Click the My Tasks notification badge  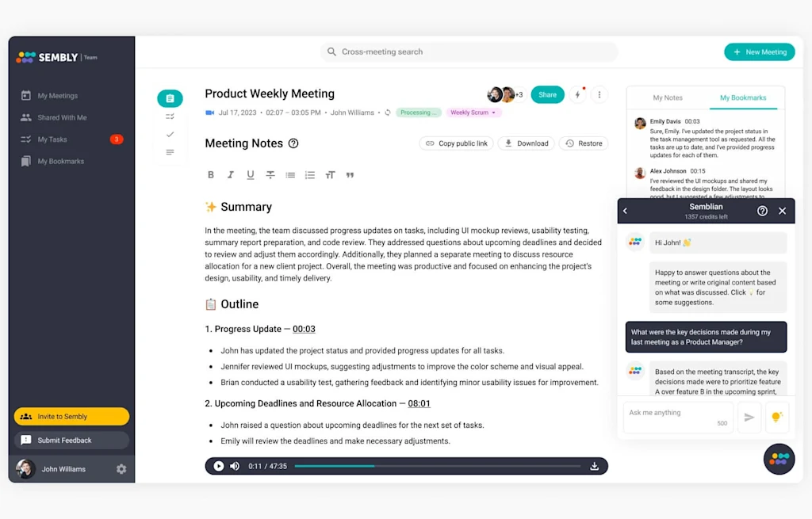coord(117,139)
